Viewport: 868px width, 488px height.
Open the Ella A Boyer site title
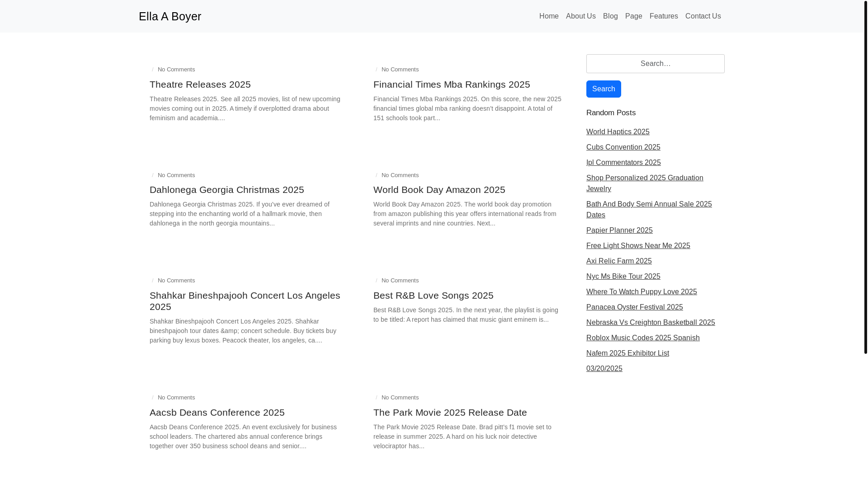170,16
